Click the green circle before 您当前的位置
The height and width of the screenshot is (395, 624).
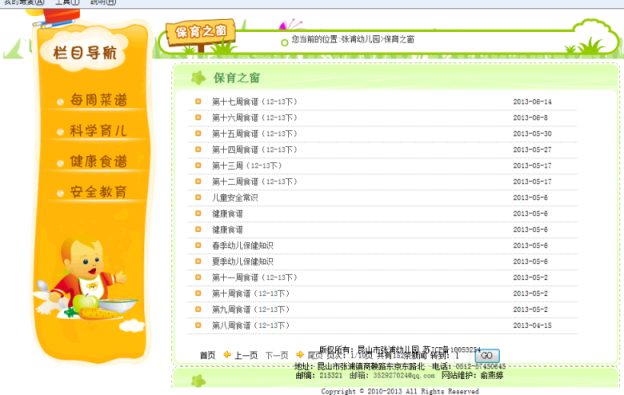pos(284,43)
